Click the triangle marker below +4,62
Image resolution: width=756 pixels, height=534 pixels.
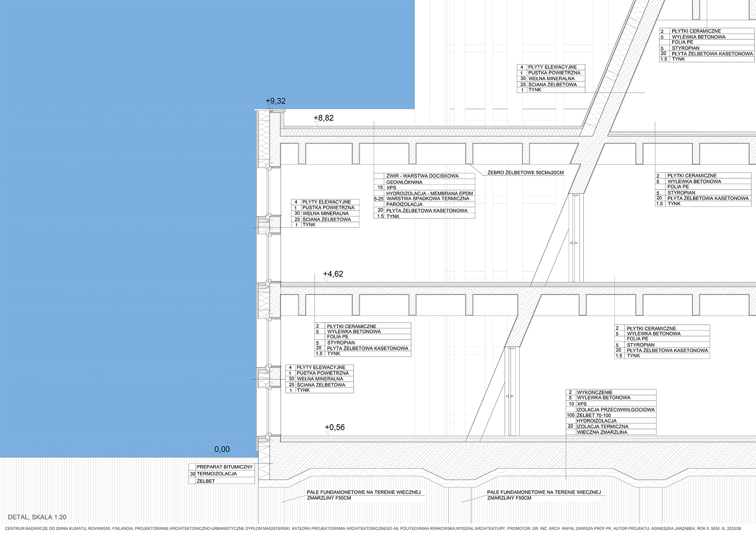(x=326, y=279)
